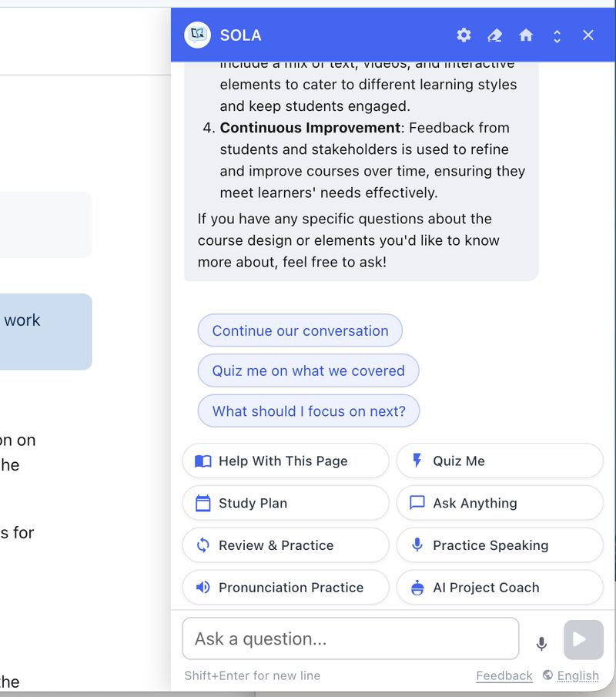616x697 pixels.
Task: Activate microphone voice input icon
Action: pos(541,643)
